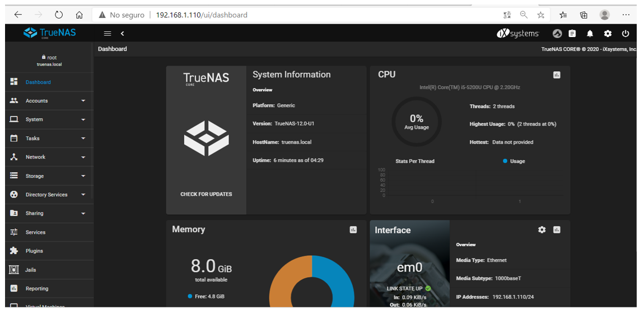Expand System menu arrow
The image size is (644, 318).
click(x=83, y=119)
